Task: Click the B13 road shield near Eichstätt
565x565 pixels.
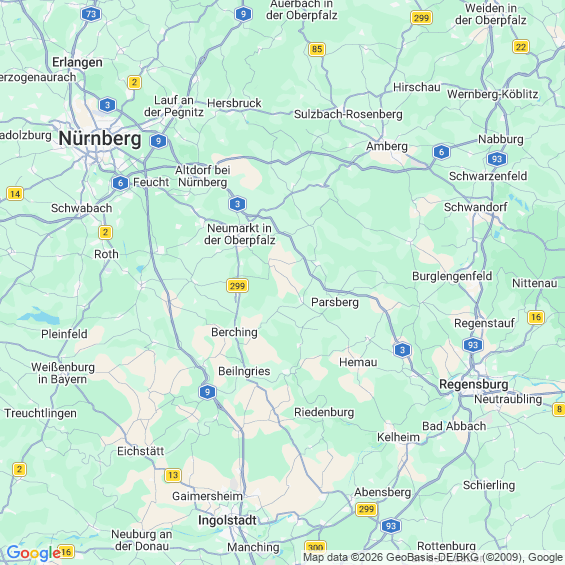Action: tap(173, 475)
